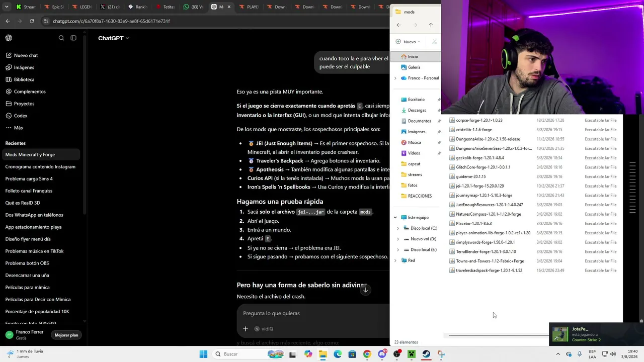This screenshot has height=362, width=644.
Task: Click the taskbar Buscar search box
Action: (x=249, y=354)
